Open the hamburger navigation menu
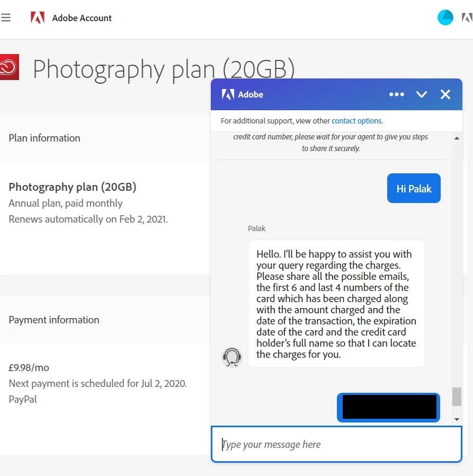The width and height of the screenshot is (473, 476). click(6, 17)
